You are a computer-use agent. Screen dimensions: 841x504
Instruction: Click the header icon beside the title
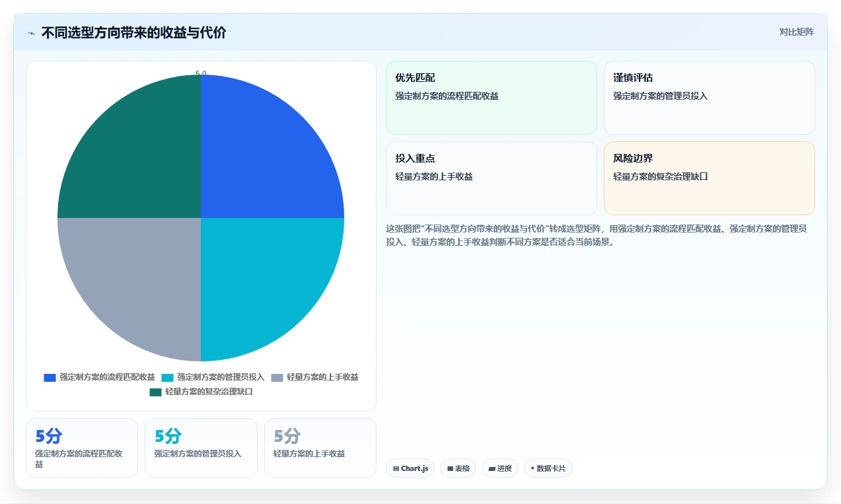pos(31,32)
